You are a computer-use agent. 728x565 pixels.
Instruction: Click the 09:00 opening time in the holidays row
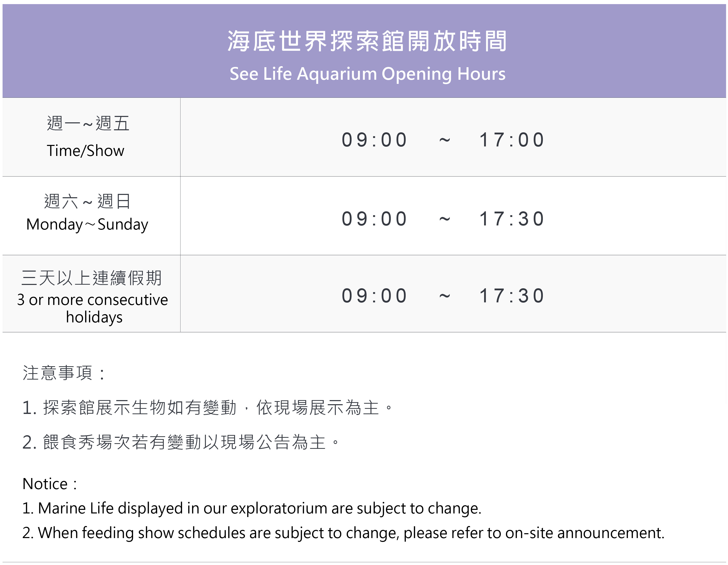click(374, 296)
